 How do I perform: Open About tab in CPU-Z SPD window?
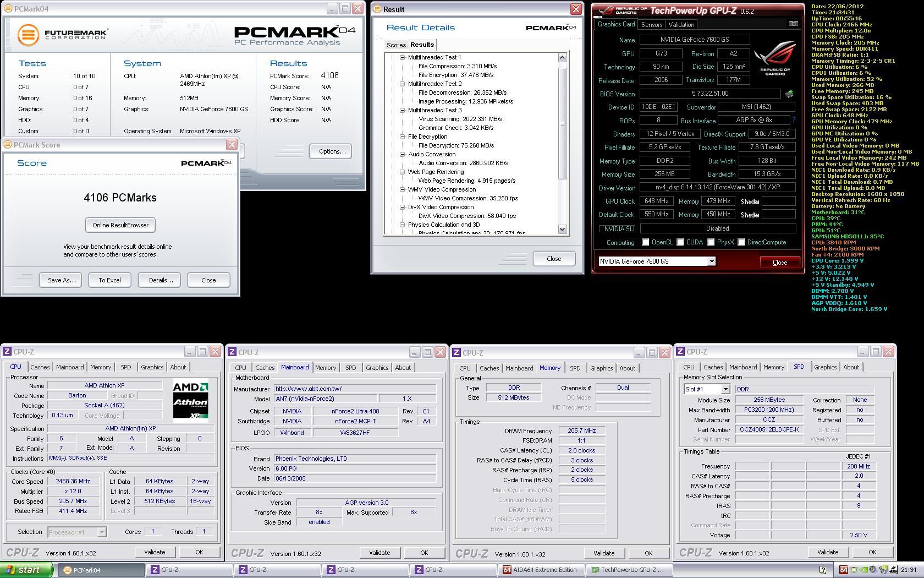click(x=851, y=367)
